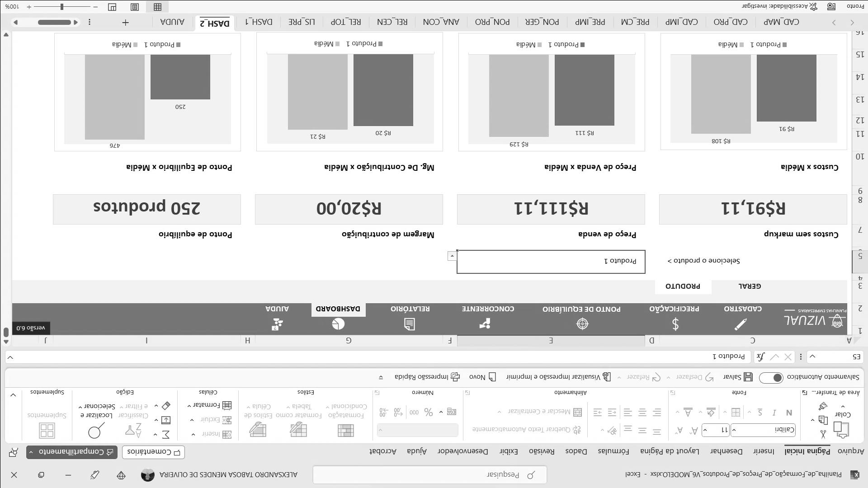
Task: Click the fx insert function icon
Action: click(761, 357)
